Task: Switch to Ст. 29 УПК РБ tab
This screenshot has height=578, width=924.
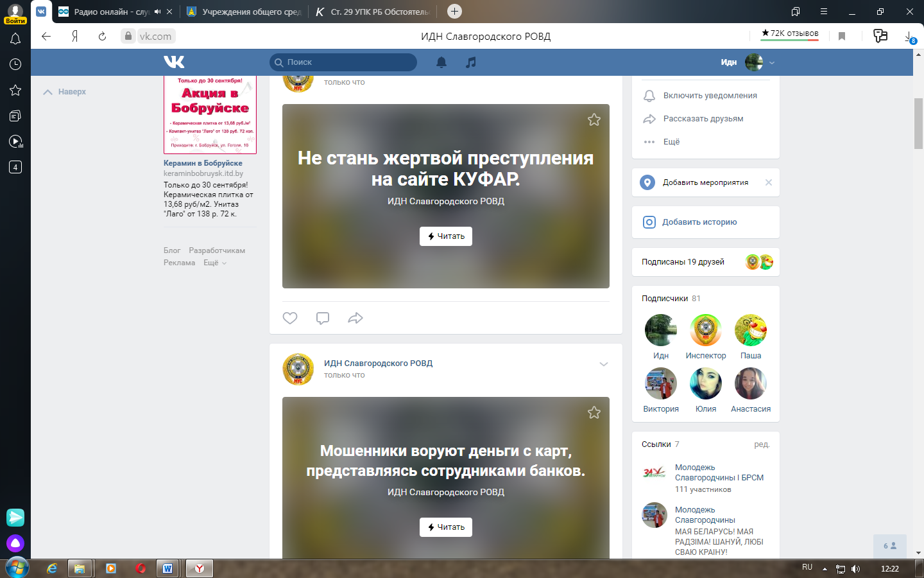Action: 372,12
